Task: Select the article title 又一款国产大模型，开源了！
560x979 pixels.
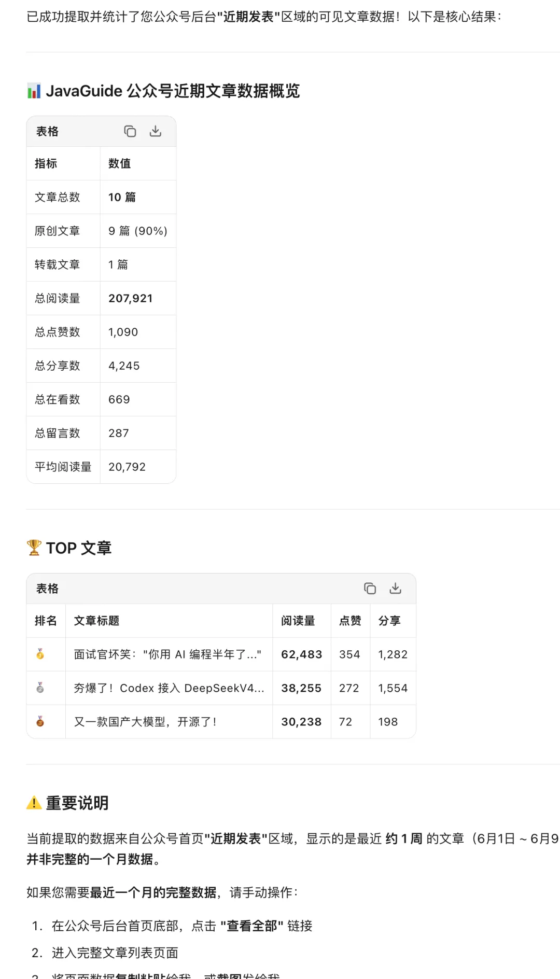Action: point(145,722)
